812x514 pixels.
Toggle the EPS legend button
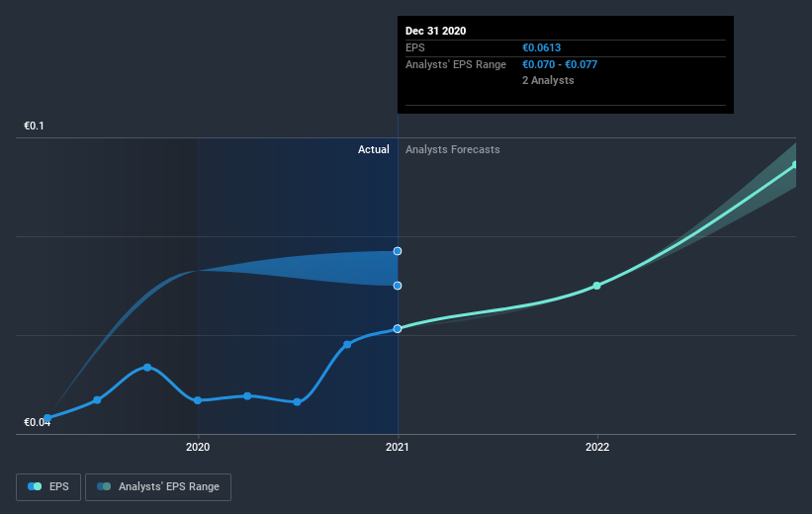48,486
